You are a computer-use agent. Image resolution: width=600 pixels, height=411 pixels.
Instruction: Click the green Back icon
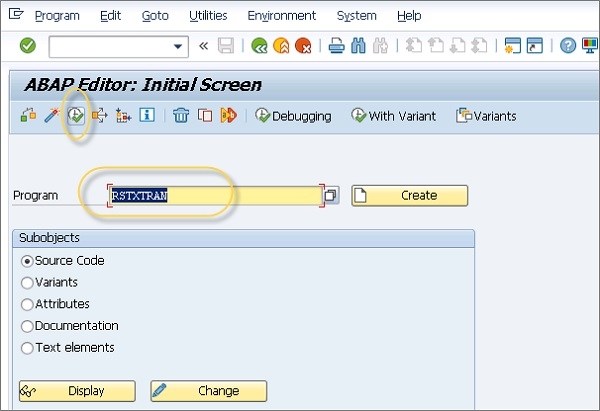pyautogui.click(x=259, y=46)
